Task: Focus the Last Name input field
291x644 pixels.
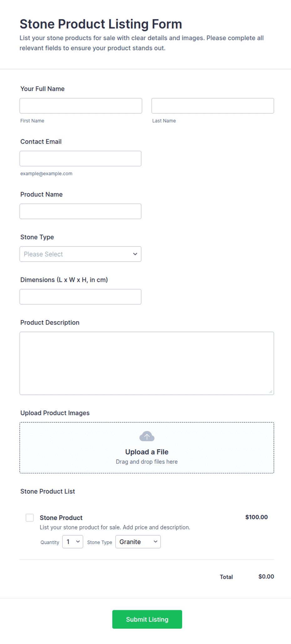Action: 213,106
